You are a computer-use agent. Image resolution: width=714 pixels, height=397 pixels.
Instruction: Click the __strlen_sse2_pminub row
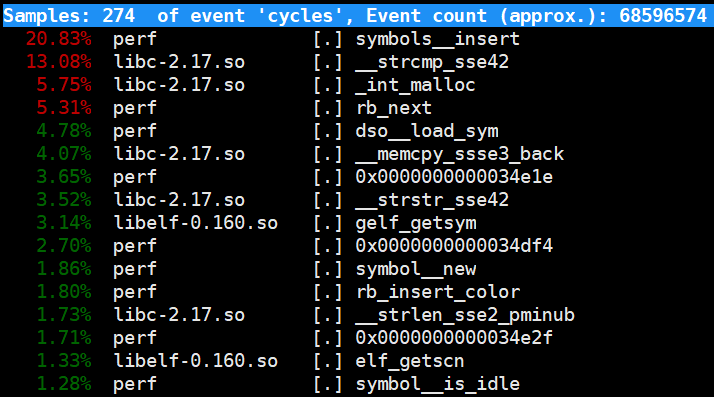pyautogui.click(x=357, y=315)
